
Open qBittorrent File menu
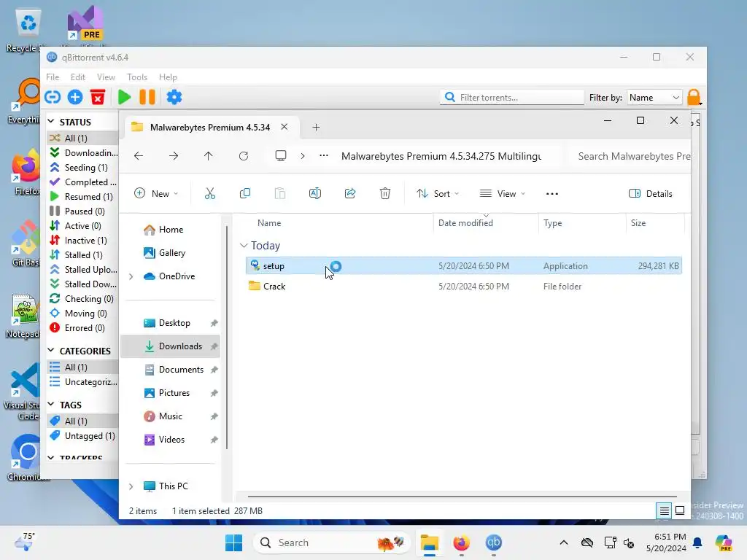coord(53,77)
